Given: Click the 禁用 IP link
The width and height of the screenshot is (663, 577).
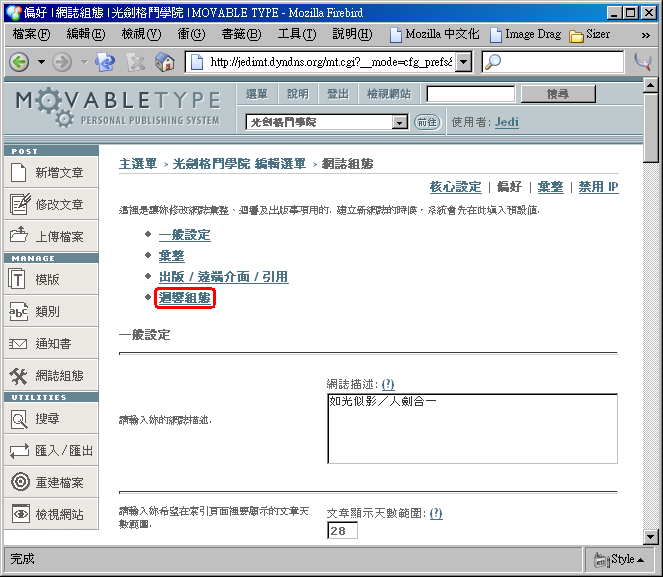Looking at the screenshot, I should [x=598, y=187].
